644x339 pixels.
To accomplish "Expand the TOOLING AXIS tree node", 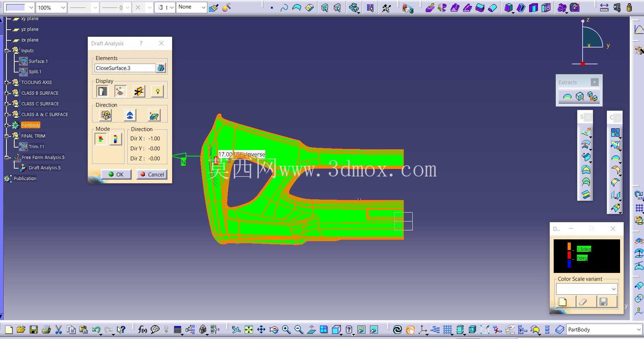I will tap(6, 83).
